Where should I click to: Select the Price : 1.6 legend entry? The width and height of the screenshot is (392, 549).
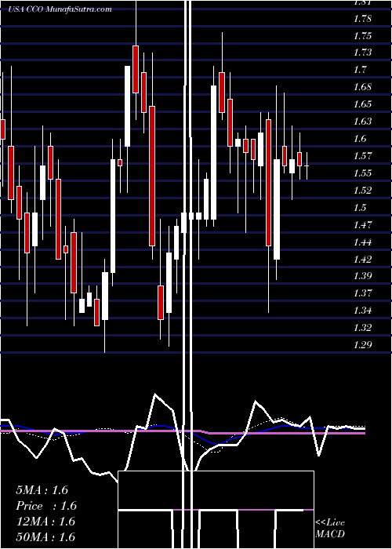(x=46, y=506)
